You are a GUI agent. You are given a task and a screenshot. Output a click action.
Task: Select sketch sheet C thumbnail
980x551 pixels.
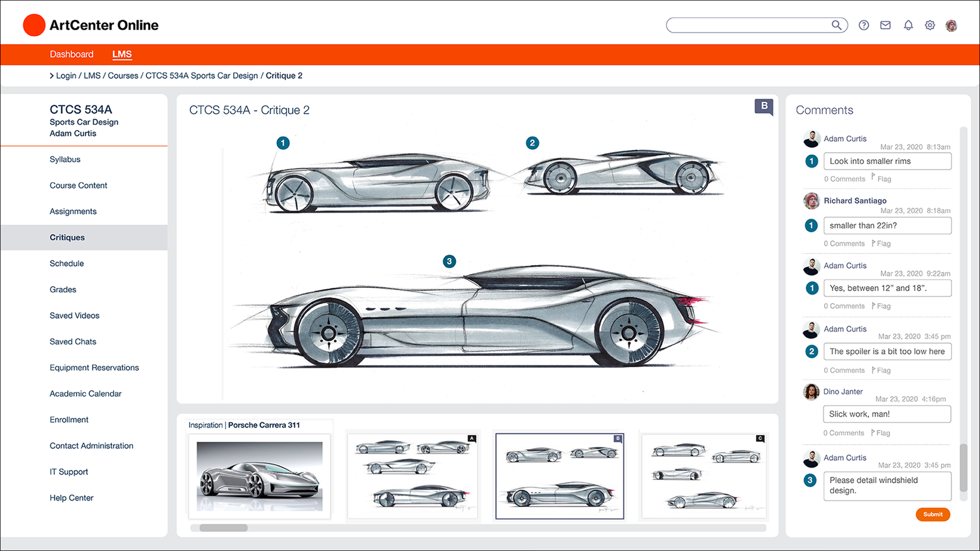(704, 476)
